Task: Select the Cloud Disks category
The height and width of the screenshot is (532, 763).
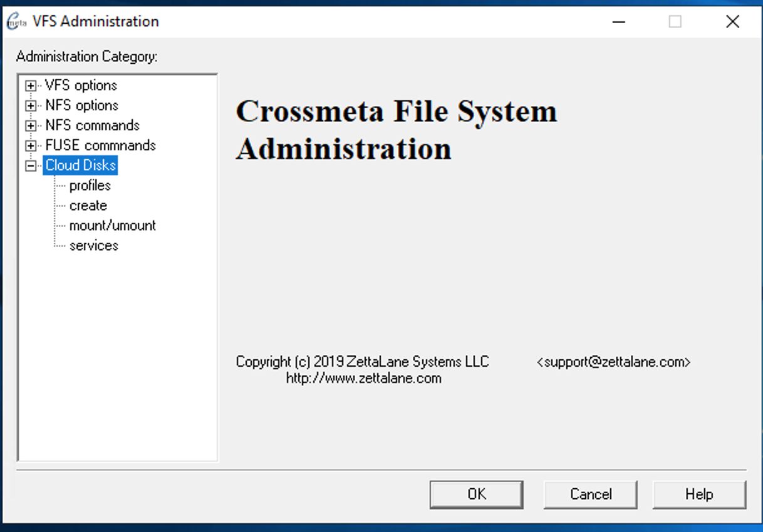Action: [x=81, y=166]
